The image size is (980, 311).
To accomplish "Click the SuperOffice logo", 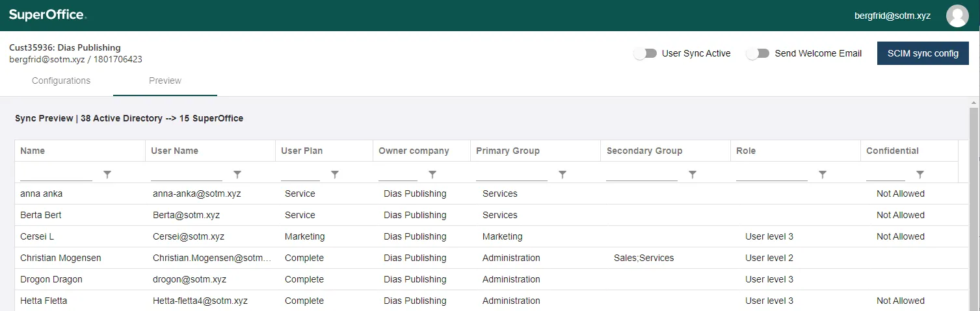I will [47, 15].
